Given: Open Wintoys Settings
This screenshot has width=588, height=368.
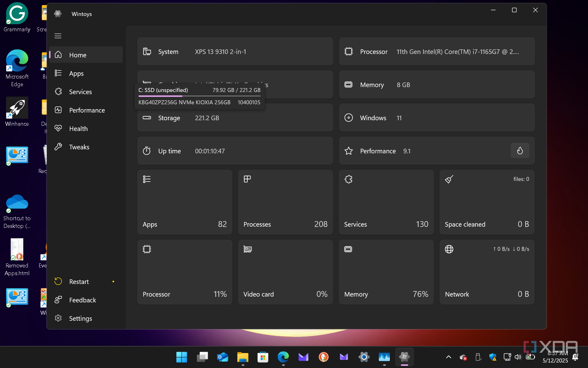Looking at the screenshot, I should [x=86, y=318].
